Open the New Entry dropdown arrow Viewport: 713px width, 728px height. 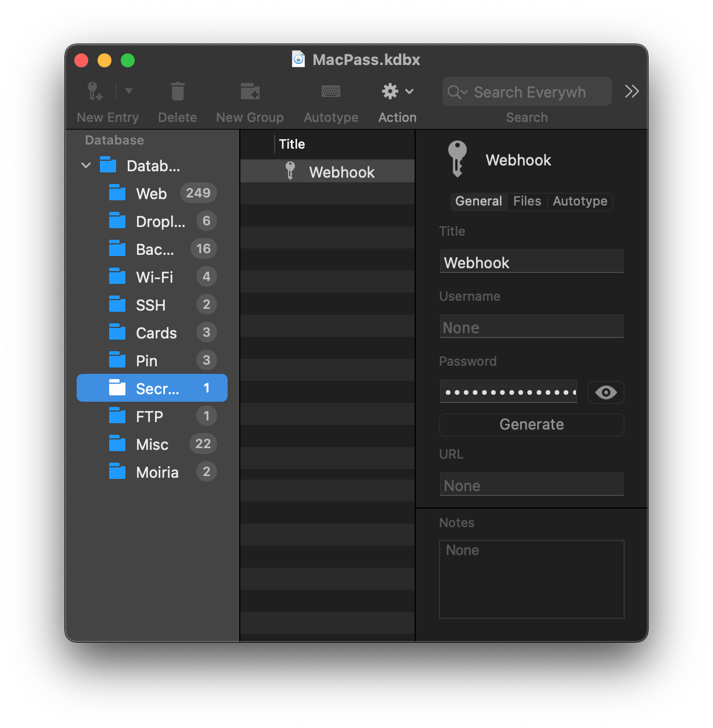pos(128,91)
